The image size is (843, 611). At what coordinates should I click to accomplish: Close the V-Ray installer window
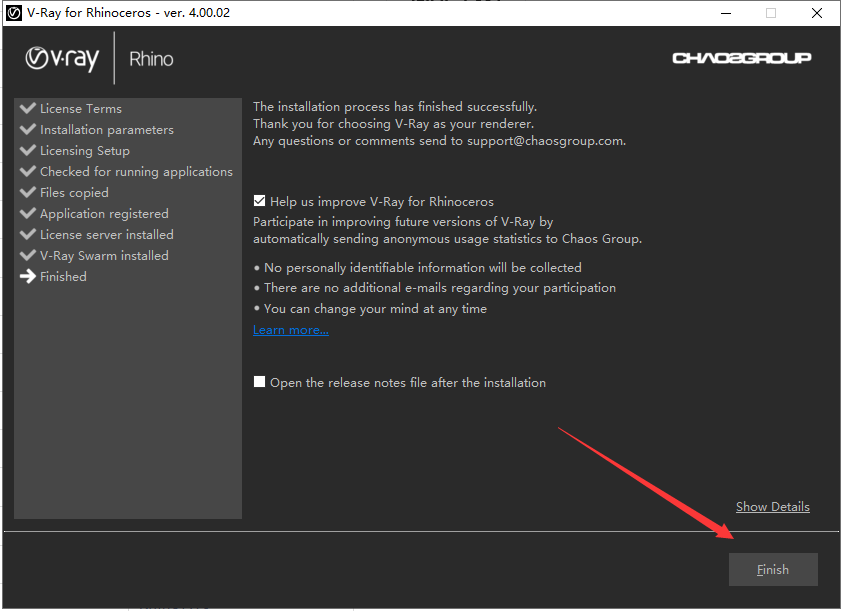[x=817, y=13]
